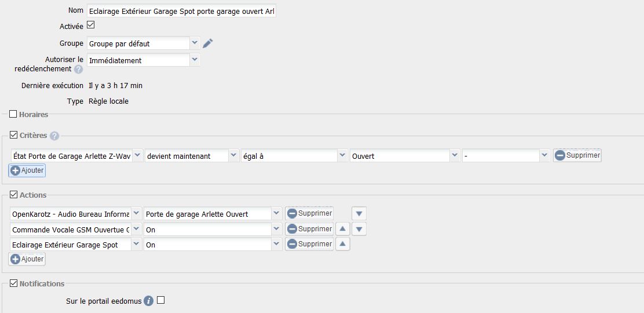
Task: Click the Nom text field
Action: coord(181,11)
